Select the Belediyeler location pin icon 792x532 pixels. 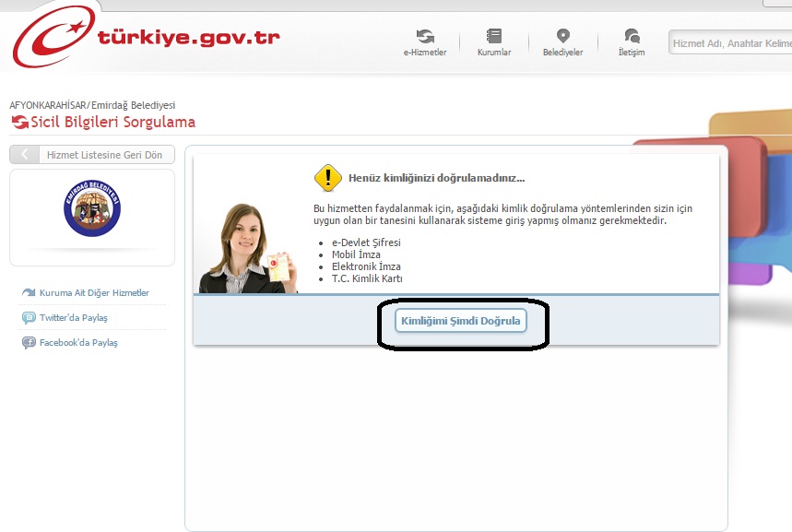(x=562, y=36)
